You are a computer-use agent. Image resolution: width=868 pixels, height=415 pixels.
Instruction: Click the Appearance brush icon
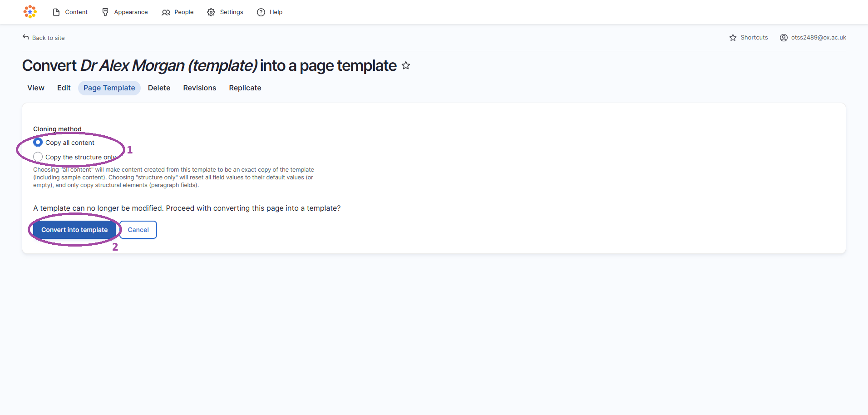click(x=105, y=12)
